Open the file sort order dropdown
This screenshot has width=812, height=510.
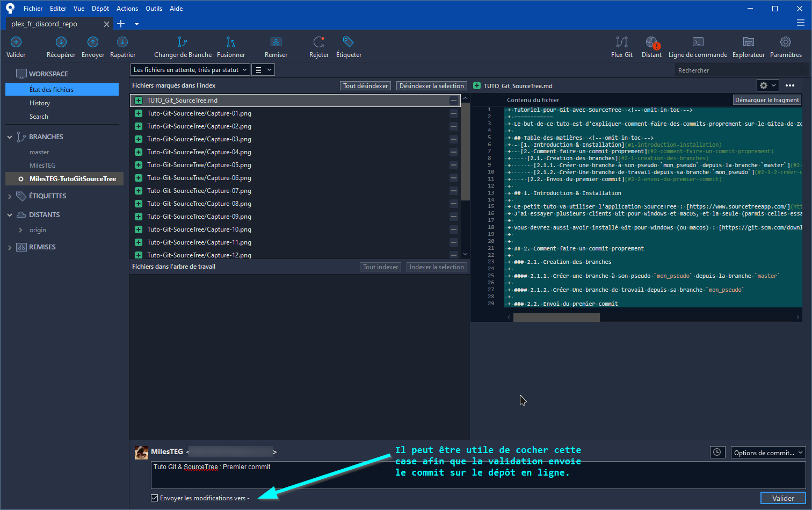pyautogui.click(x=190, y=70)
